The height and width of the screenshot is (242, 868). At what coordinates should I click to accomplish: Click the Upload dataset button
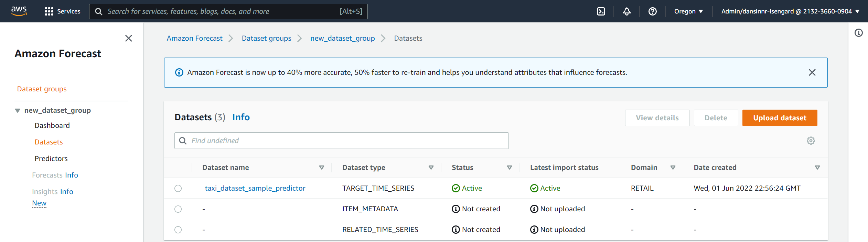(779, 118)
